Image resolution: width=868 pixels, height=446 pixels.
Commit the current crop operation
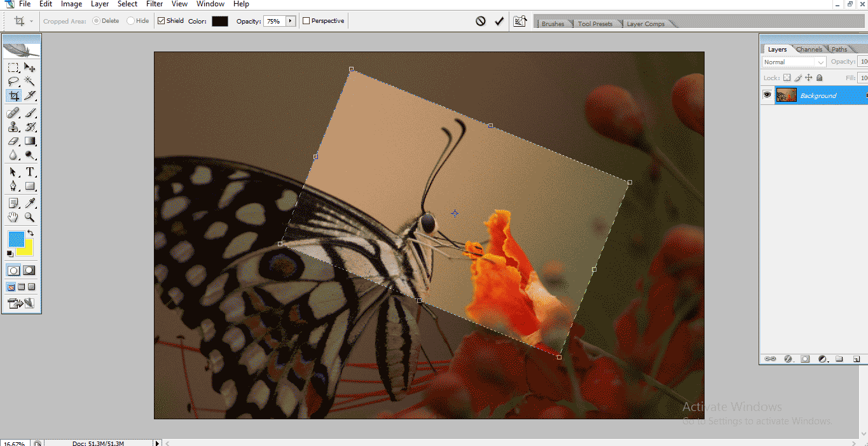coord(499,21)
